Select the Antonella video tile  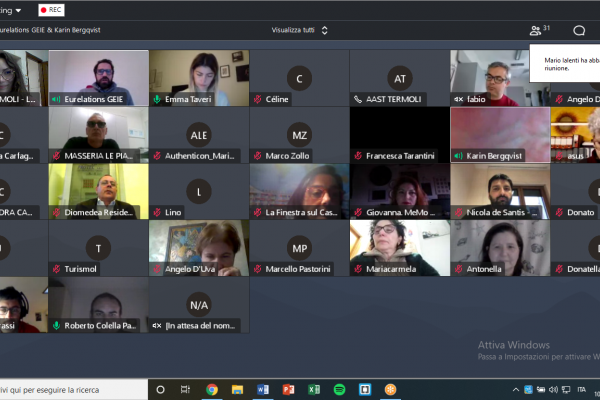click(x=500, y=248)
